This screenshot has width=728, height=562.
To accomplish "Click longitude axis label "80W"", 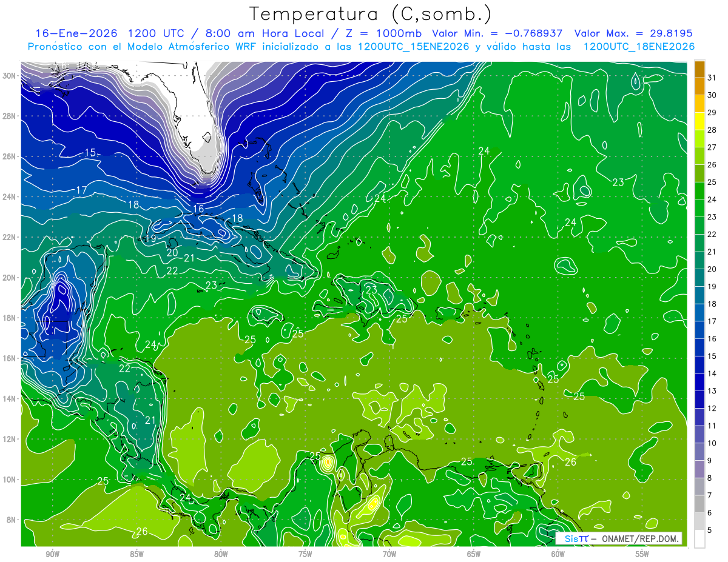I will (x=220, y=554).
